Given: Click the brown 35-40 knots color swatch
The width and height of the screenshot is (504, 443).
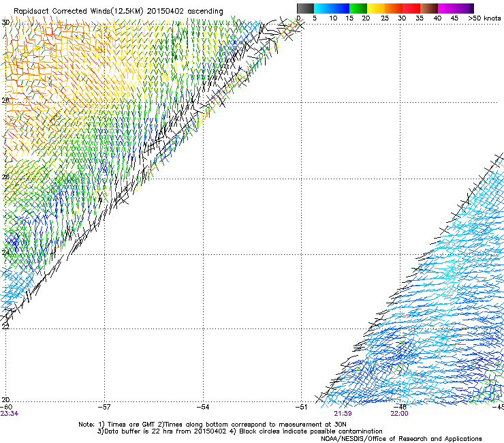Looking at the screenshot, I should point(429,8).
